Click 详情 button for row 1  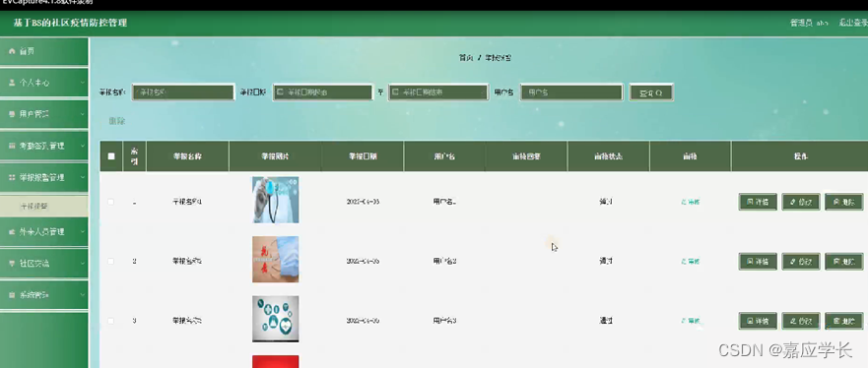758,202
